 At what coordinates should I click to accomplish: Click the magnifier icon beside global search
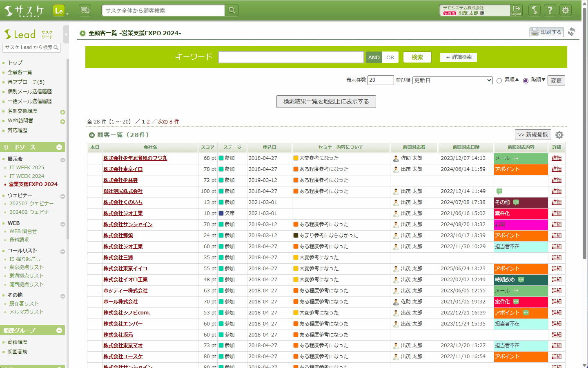232,10
